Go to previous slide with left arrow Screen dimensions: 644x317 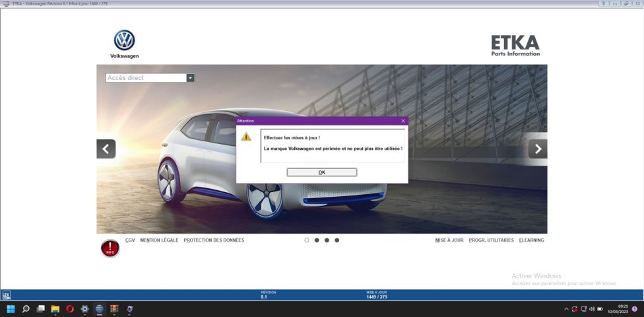pyautogui.click(x=106, y=149)
